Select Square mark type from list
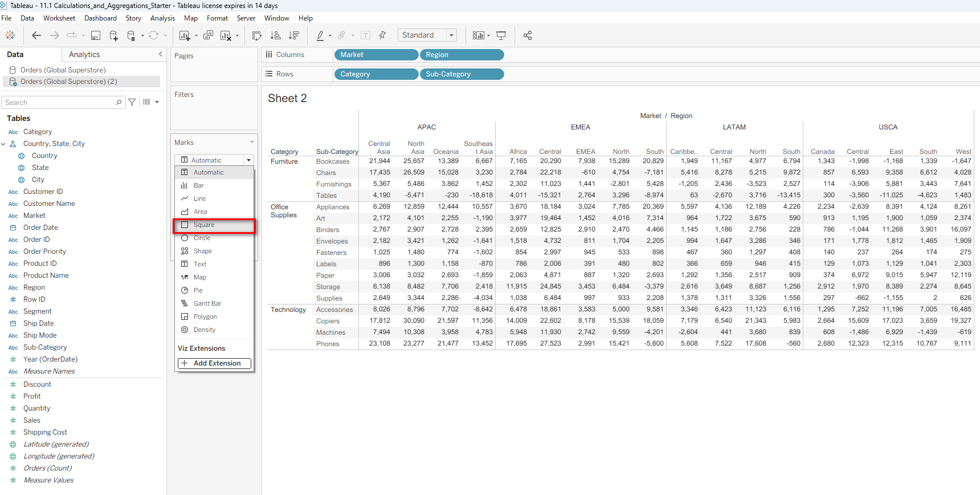Image resolution: width=980 pixels, height=495 pixels. coord(203,225)
